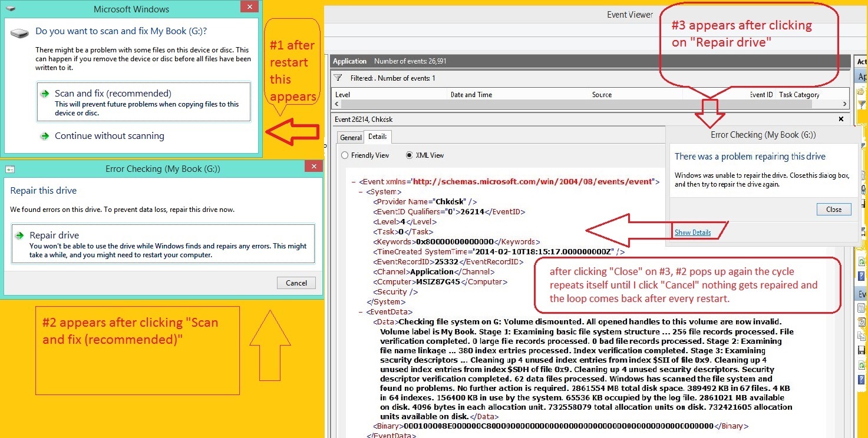This screenshot has height=438, width=868.
Task: Open the Microsoft Windows dialog title bar drive icon
Action: 10,9
